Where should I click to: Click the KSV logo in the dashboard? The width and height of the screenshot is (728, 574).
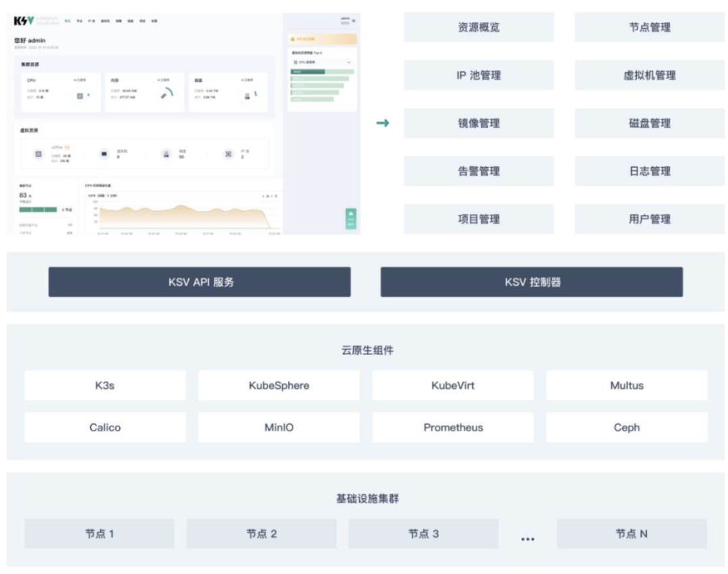click(24, 21)
